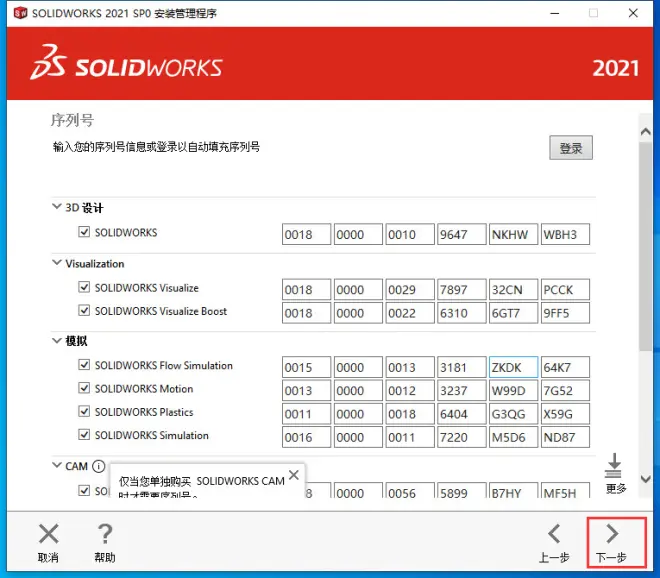Click Visualize Boost field containing 9FF5
660x578 pixels.
(x=565, y=313)
